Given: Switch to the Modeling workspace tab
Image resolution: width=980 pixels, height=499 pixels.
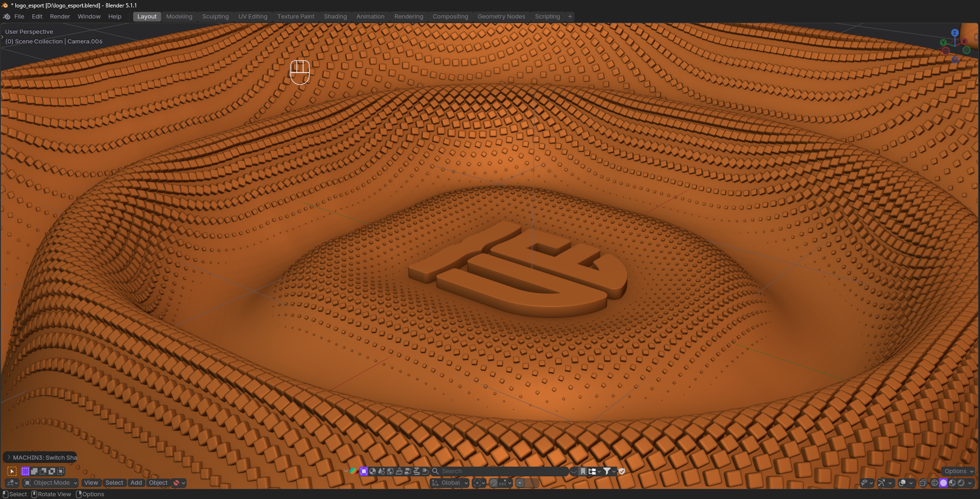Looking at the screenshot, I should click(x=179, y=17).
